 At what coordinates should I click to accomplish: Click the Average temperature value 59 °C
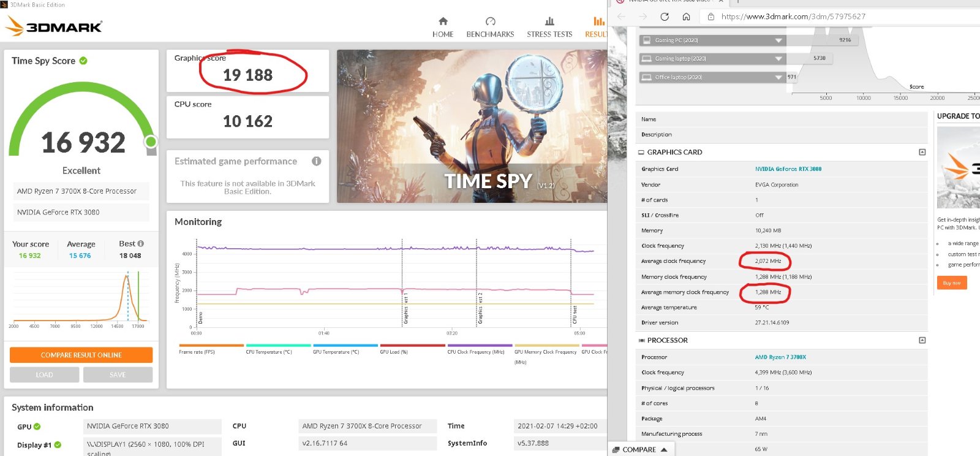pos(761,308)
